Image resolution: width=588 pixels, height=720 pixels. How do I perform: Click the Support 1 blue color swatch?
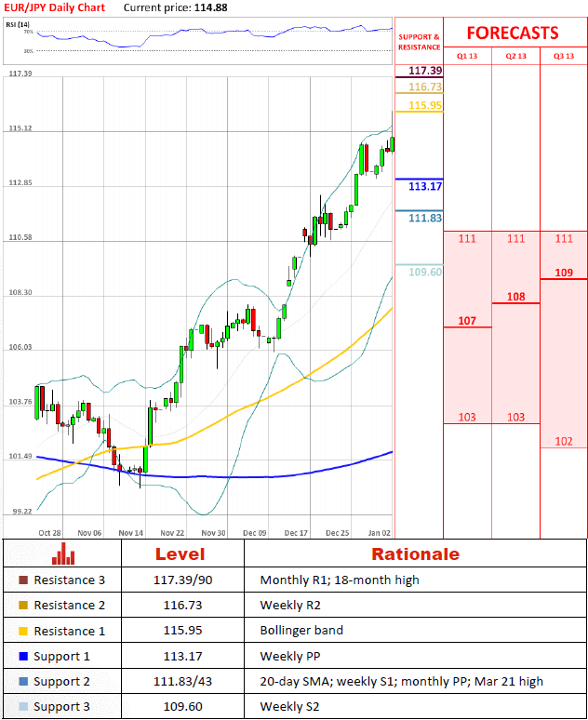pyautogui.click(x=23, y=656)
